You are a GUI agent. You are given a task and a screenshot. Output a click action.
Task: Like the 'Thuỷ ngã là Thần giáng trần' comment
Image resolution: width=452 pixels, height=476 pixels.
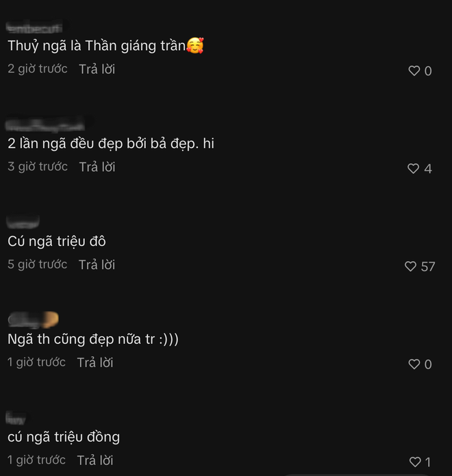[x=414, y=71]
